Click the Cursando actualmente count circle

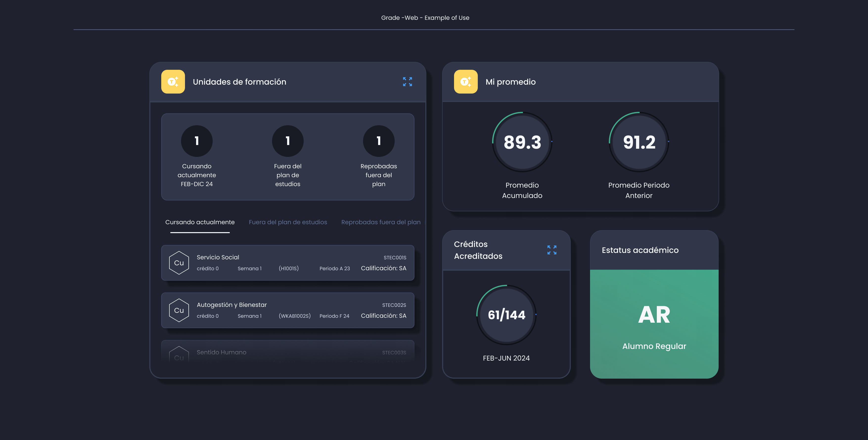pyautogui.click(x=197, y=141)
